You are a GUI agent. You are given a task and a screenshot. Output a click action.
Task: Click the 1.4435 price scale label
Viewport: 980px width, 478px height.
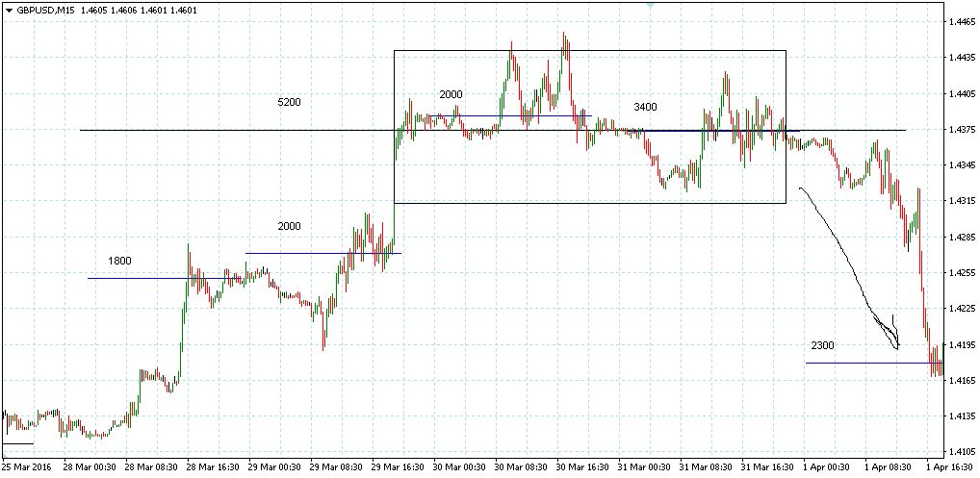pos(962,58)
